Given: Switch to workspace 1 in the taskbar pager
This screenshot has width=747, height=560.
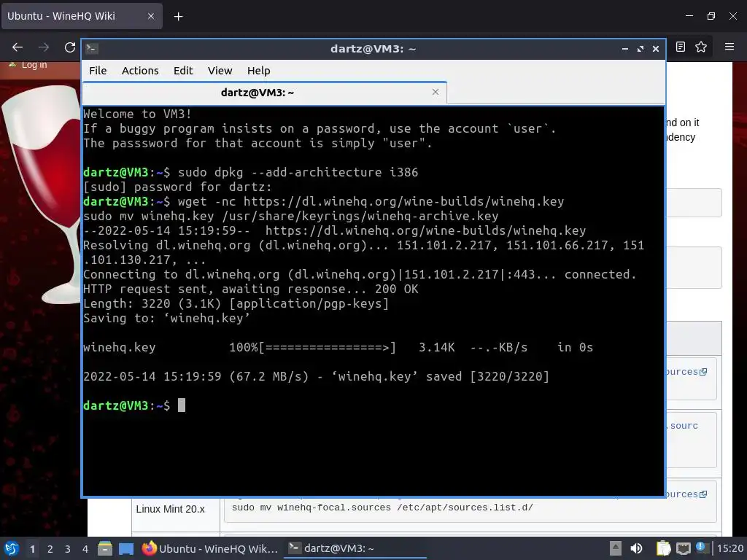Looking at the screenshot, I should coord(32,549).
